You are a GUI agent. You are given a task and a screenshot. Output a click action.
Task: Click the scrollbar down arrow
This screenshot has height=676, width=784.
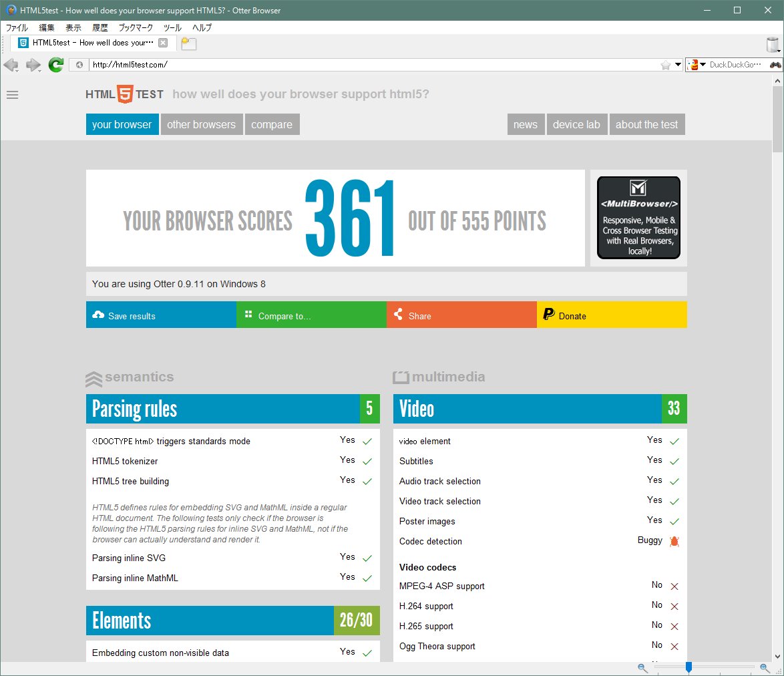777,657
